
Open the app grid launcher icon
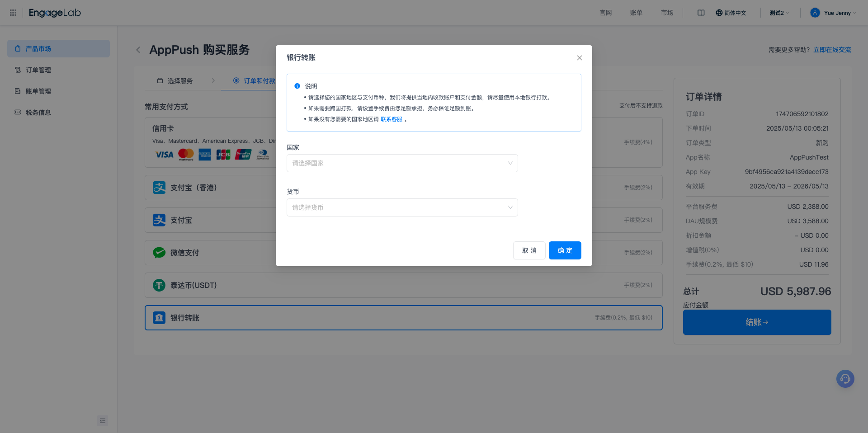(x=13, y=13)
